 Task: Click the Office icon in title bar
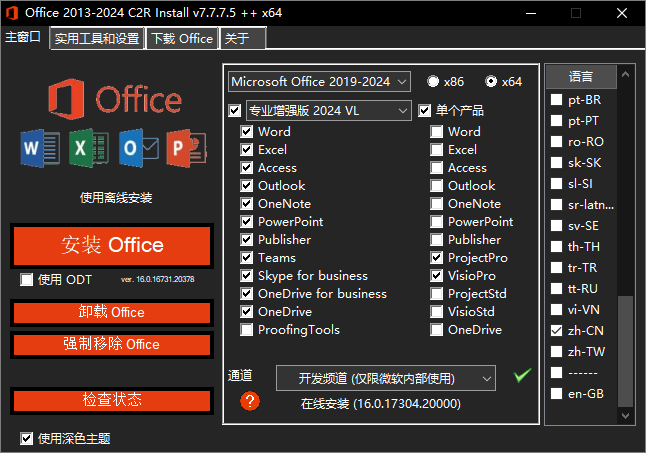click(12, 13)
